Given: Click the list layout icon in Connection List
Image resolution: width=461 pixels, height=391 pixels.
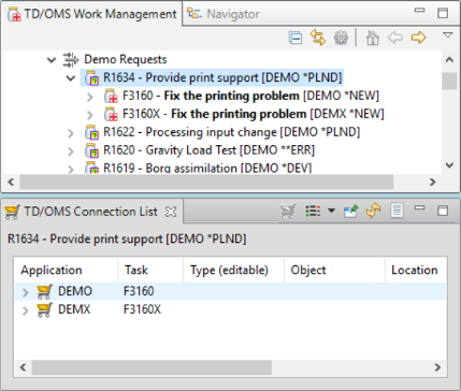Looking at the screenshot, I should [x=313, y=211].
